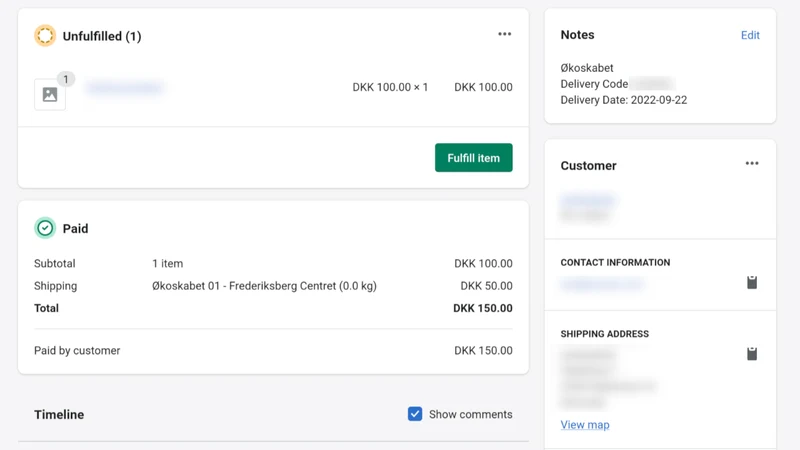
Task: Select the Delivery Date: 2022-09-22 note text
Action: tap(623, 100)
